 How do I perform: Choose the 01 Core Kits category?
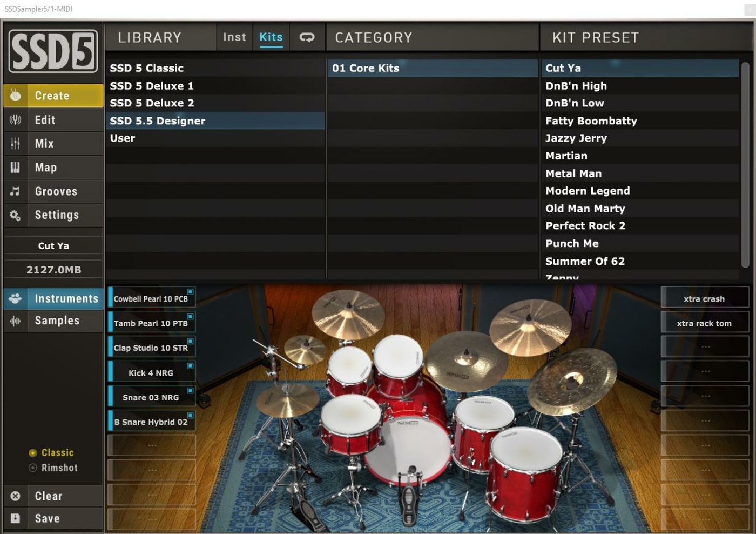coord(366,68)
